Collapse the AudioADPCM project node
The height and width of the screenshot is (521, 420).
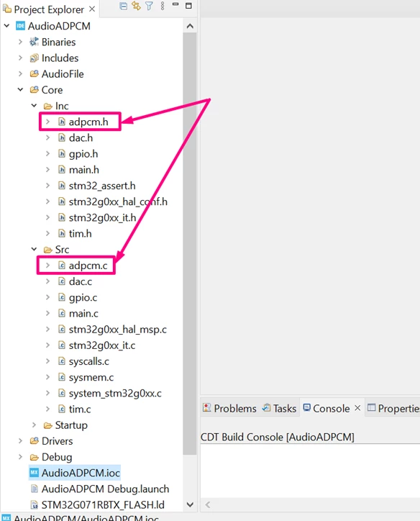click(x=6, y=26)
